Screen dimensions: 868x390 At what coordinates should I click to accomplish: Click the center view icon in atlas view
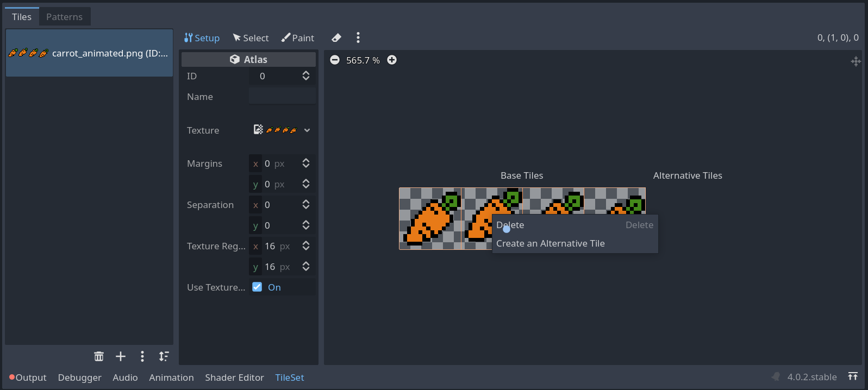(855, 61)
